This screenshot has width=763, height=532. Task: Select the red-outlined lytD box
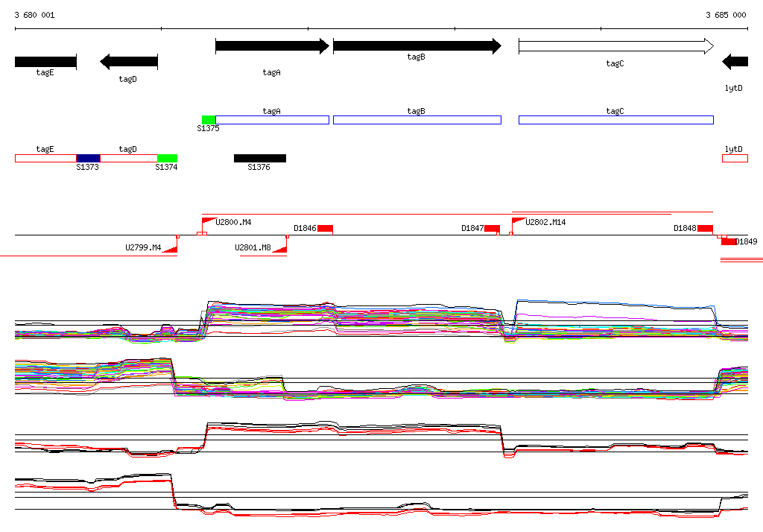tap(735, 158)
